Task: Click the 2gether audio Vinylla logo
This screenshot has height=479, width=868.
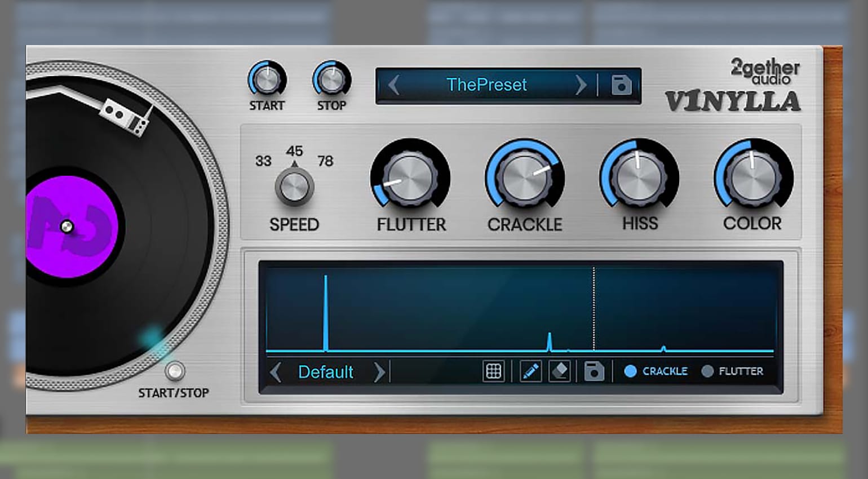Action: 733,87
